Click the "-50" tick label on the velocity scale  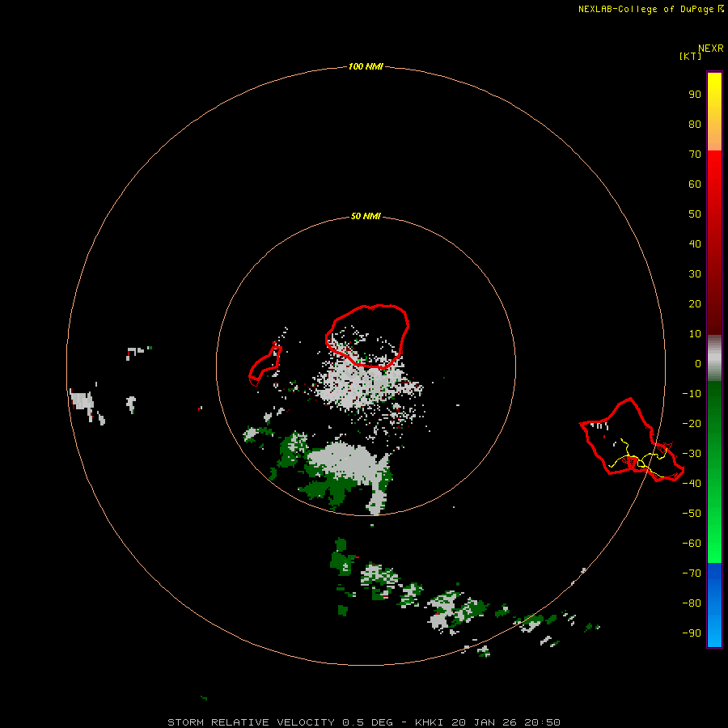(692, 513)
